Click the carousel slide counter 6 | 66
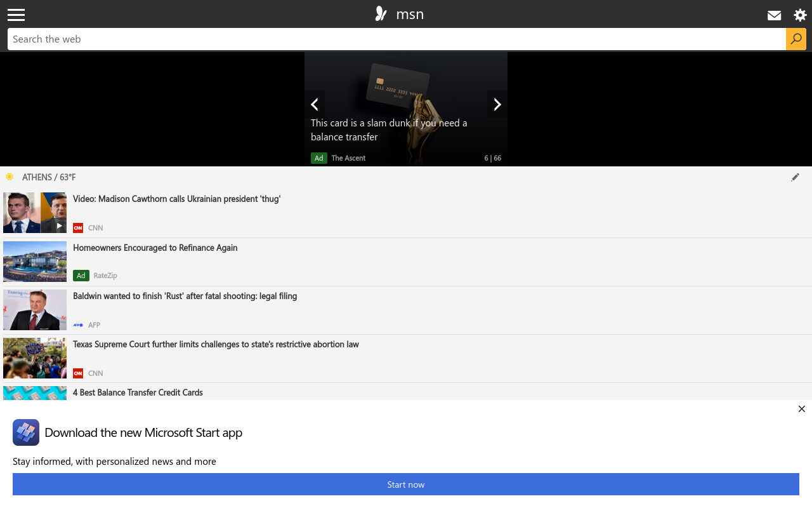Image resolution: width=812 pixels, height=508 pixels. [493, 158]
